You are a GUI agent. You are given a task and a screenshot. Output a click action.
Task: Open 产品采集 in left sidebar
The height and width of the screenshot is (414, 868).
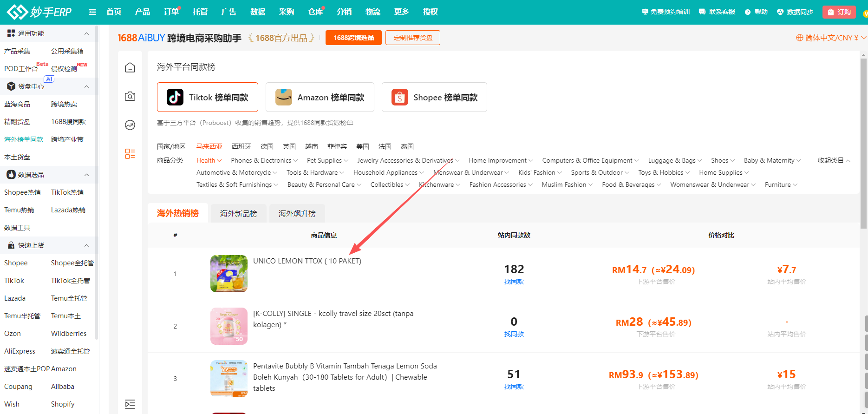(x=17, y=51)
